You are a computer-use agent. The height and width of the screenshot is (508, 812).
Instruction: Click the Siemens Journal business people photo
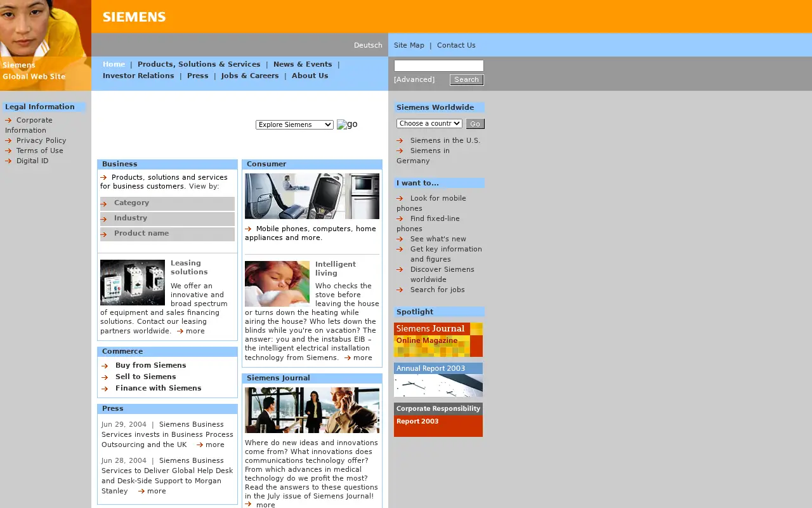click(312, 410)
